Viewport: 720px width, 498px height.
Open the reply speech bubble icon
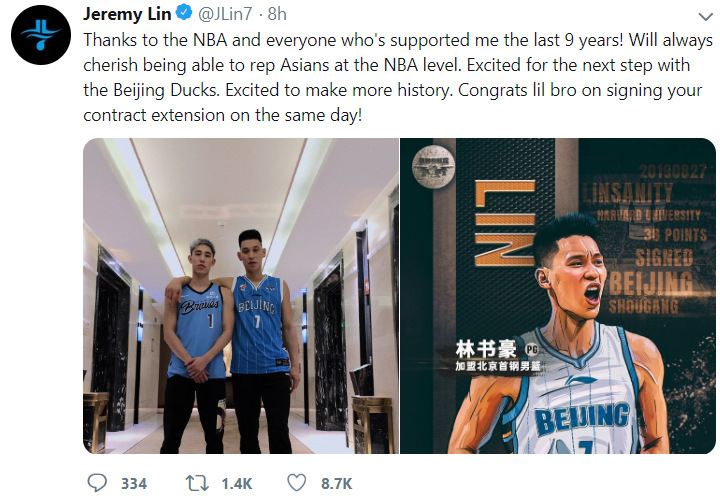tap(97, 483)
